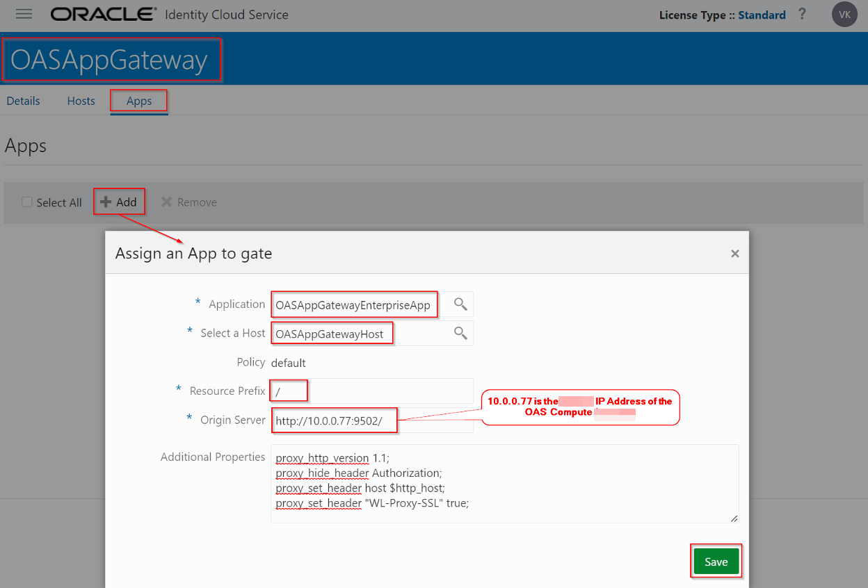The image size is (868, 588).
Task: Click the Save button
Action: tap(716, 561)
